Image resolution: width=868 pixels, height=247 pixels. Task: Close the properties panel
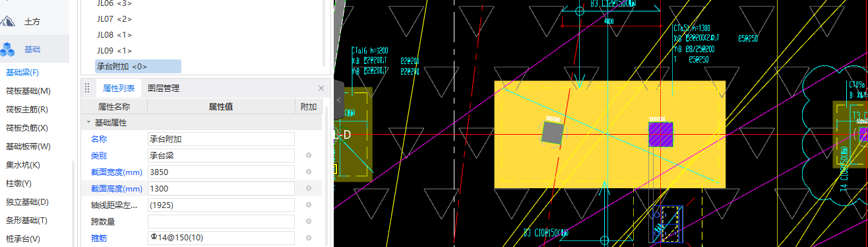pos(321,88)
